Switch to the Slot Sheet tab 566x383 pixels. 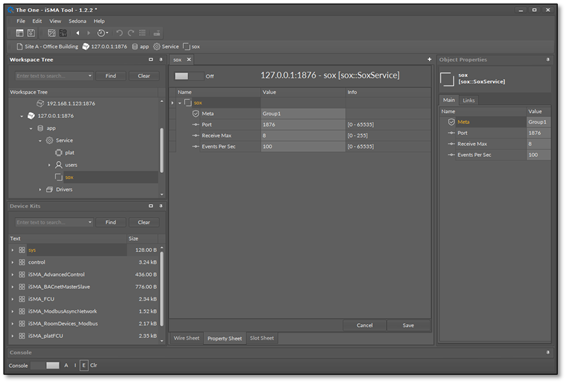pos(262,338)
